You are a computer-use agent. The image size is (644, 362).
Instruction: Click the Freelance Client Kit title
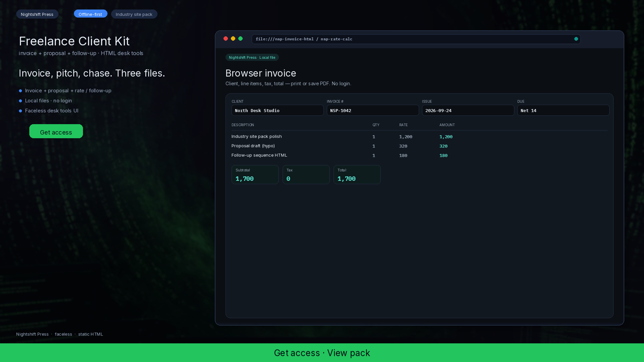(x=74, y=41)
